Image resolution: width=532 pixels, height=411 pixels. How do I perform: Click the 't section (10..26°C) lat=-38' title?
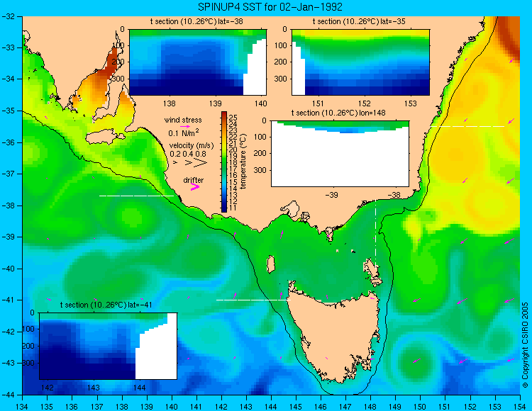pos(196,22)
